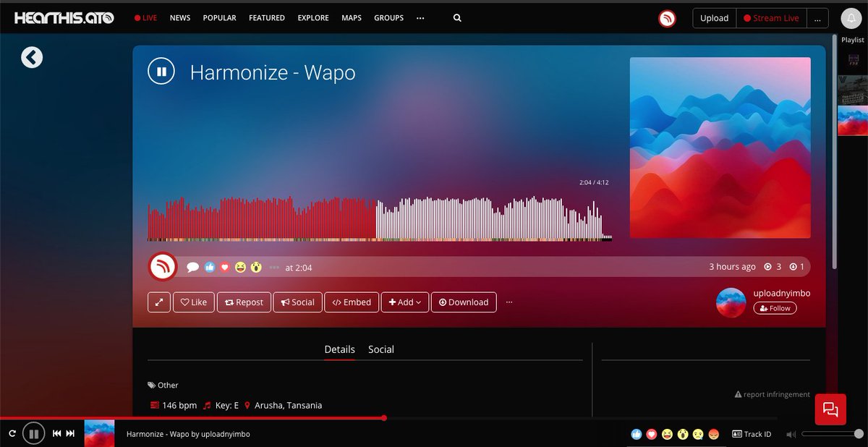Viewport: 868px width, 447px height.
Task: Open EXPLORE
Action: coord(313,18)
